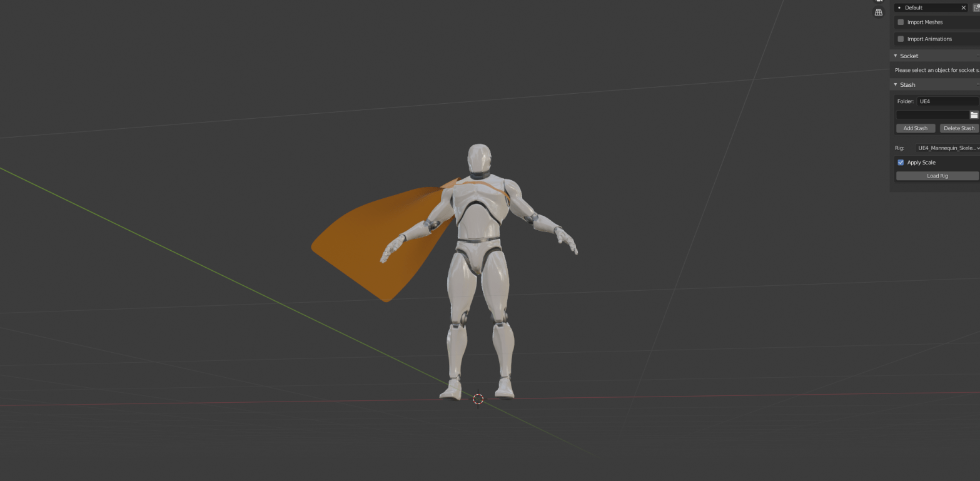Click the empty stash path field
Screen dimensions: 980x481
[932, 115]
